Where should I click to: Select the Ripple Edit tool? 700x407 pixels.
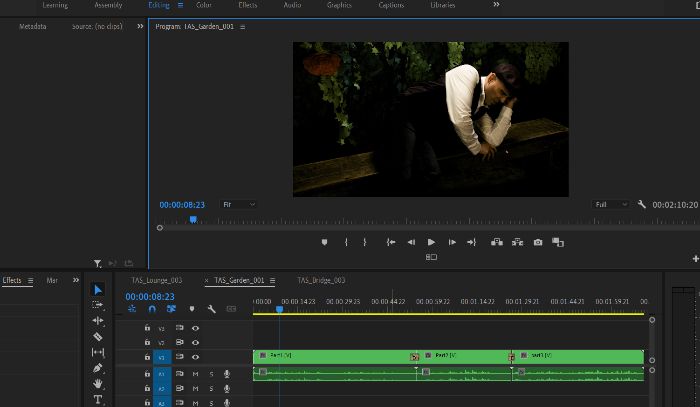[x=98, y=320]
